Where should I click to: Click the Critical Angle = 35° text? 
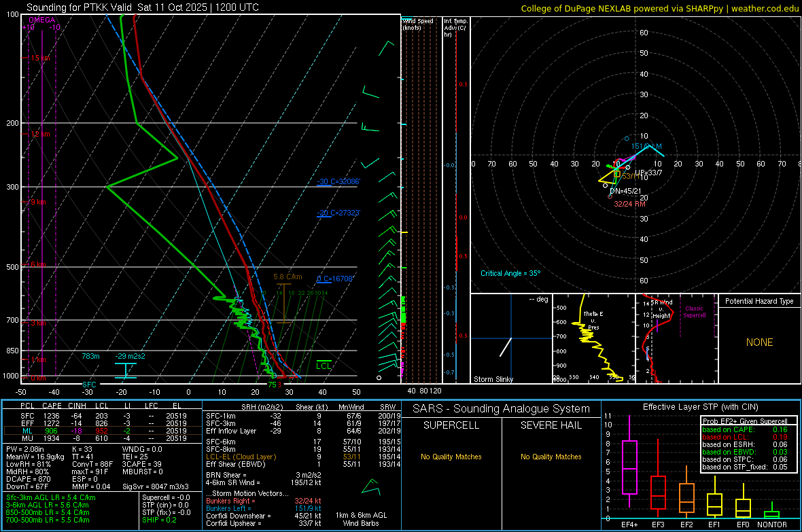[x=510, y=273]
